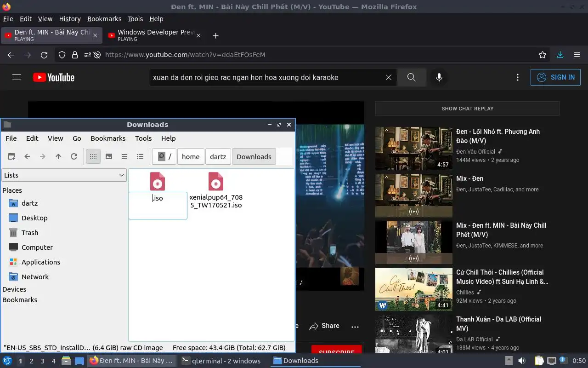Close the Đen ft. MIN tab
588x368 pixels.
point(95,35)
